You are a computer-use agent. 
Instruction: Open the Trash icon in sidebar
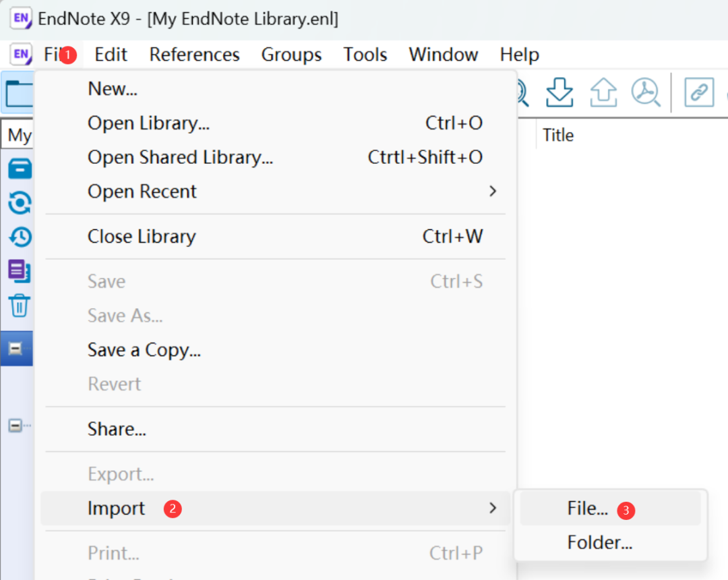(x=20, y=305)
